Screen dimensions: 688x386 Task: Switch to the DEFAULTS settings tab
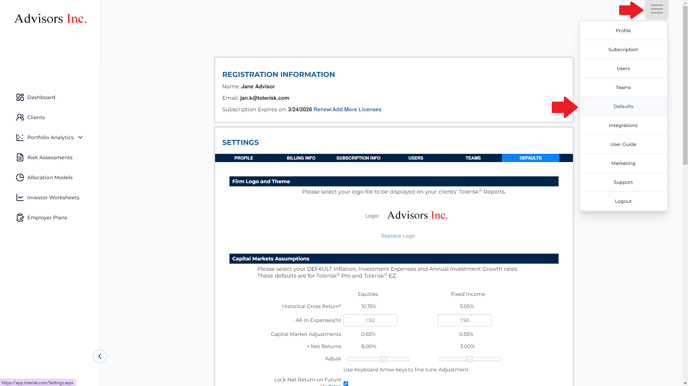coord(530,158)
